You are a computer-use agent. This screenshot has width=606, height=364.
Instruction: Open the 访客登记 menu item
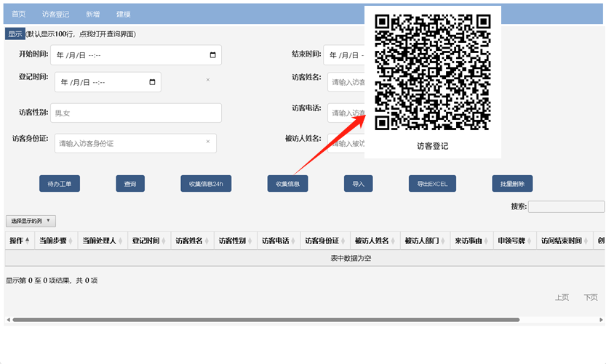pos(55,15)
